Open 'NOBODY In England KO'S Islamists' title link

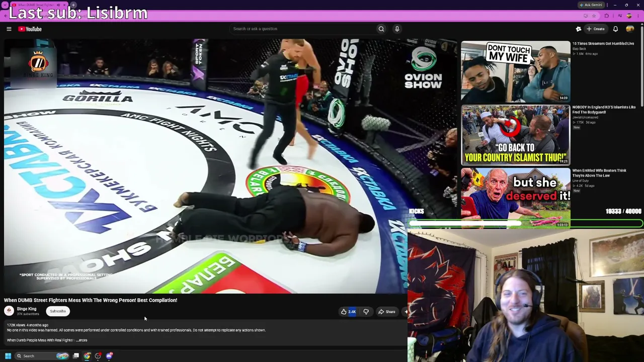click(604, 110)
